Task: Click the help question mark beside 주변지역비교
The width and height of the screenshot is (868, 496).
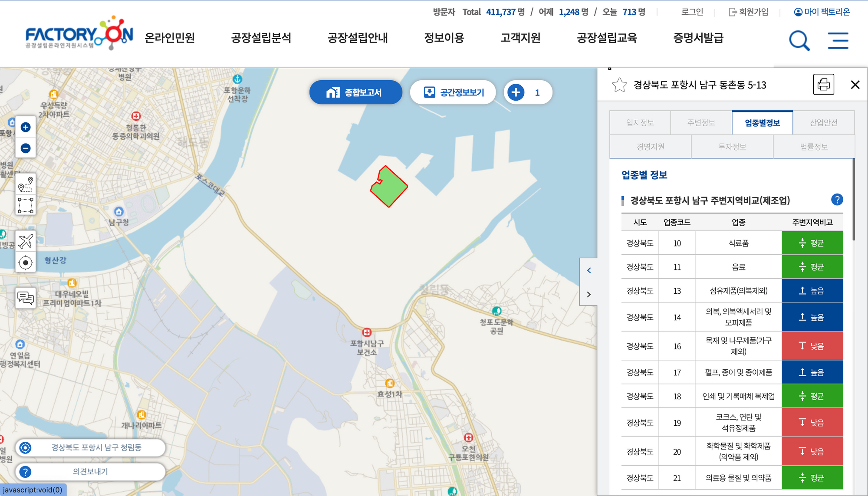Action: click(x=837, y=200)
